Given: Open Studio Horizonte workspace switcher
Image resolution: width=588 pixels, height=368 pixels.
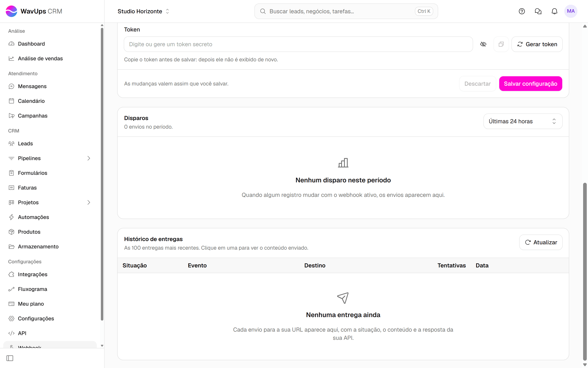Looking at the screenshot, I should tap(143, 11).
